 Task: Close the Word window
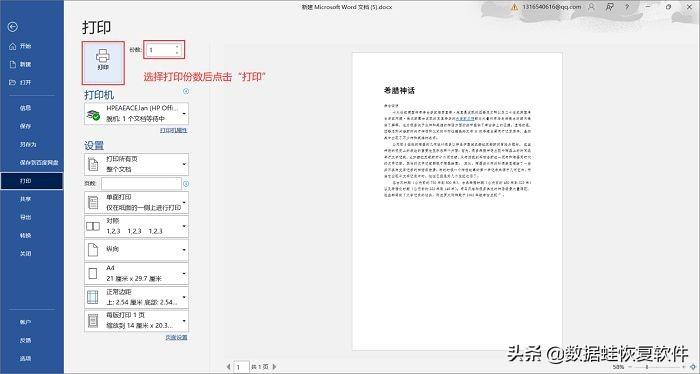[x=689, y=7]
